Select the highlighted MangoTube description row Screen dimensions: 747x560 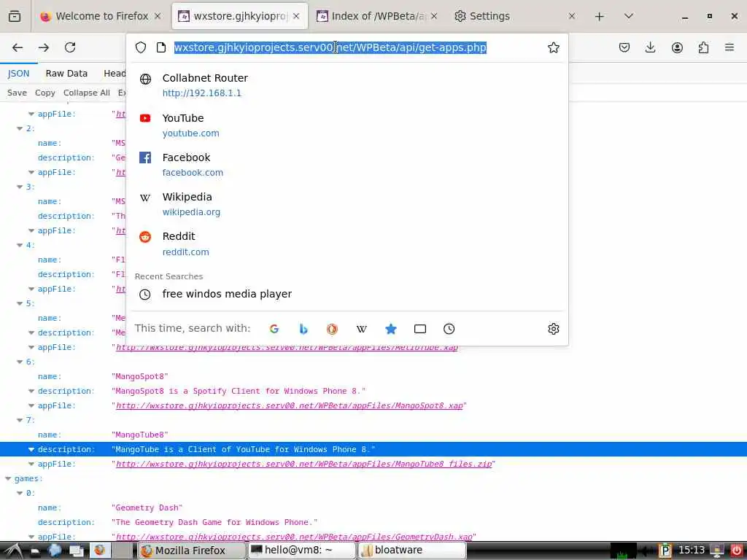[x=373, y=449]
